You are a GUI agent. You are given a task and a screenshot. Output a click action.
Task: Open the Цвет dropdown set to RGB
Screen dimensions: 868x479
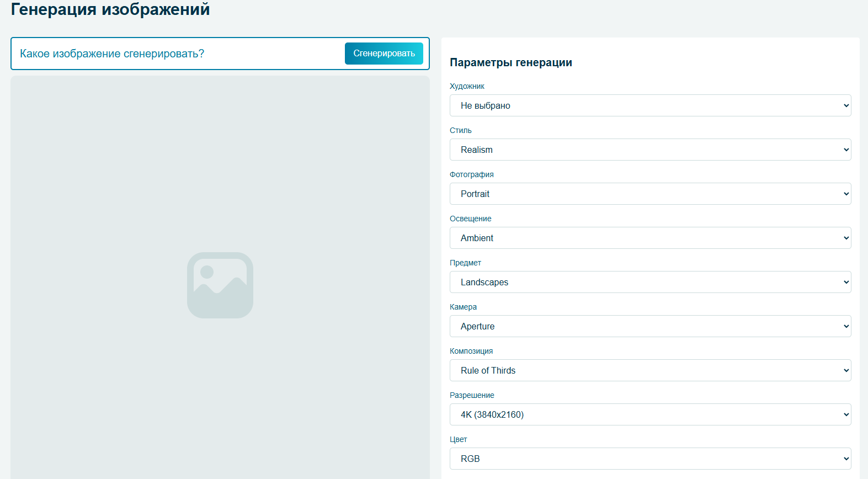point(649,459)
